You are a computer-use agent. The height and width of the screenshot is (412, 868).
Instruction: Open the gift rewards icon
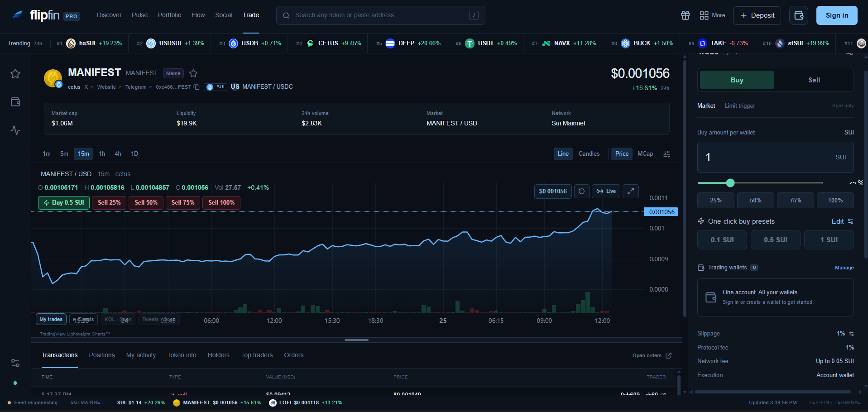686,15
